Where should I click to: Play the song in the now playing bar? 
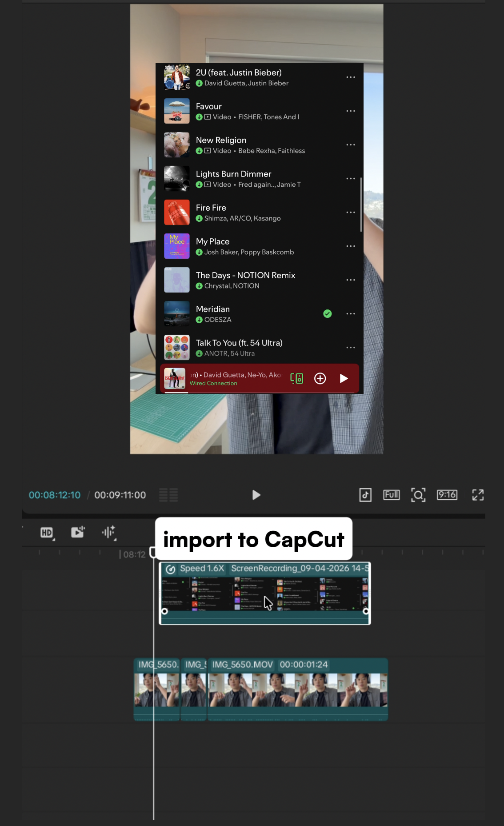[344, 378]
